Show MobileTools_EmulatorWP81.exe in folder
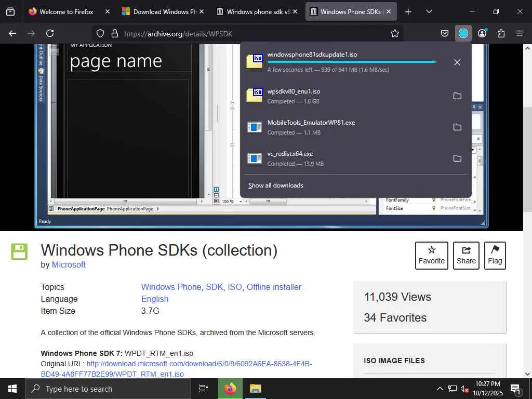 (457, 127)
